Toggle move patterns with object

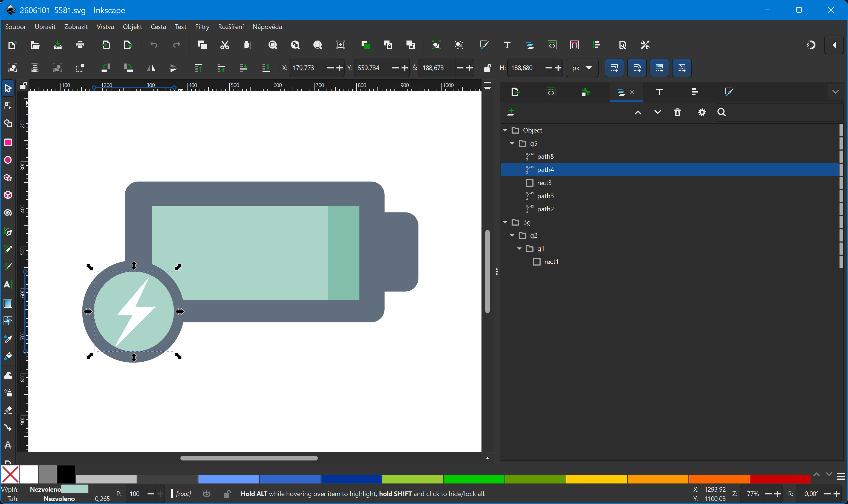point(681,68)
